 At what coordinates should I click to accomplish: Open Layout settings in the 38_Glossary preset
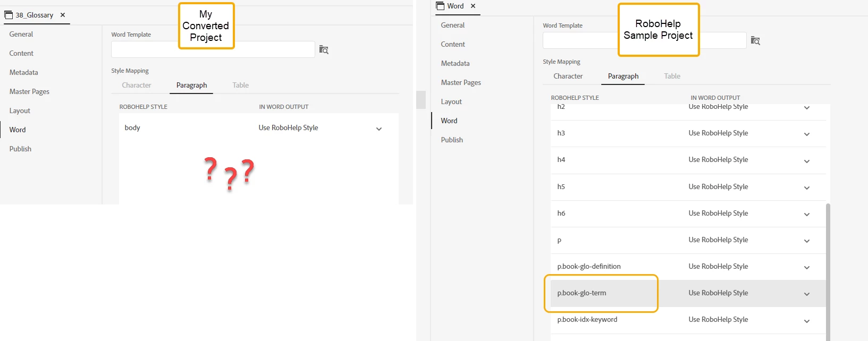tap(20, 110)
